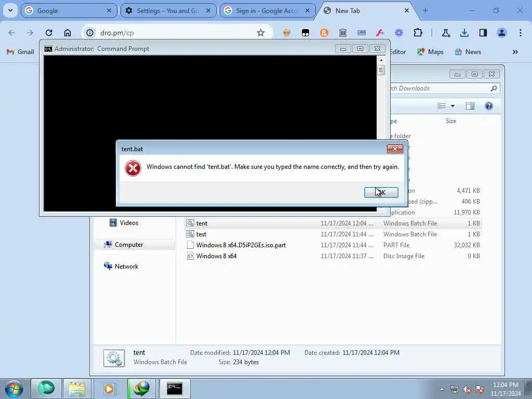Click the Explorer search magnifier icon
532x399 pixels.
click(494, 88)
